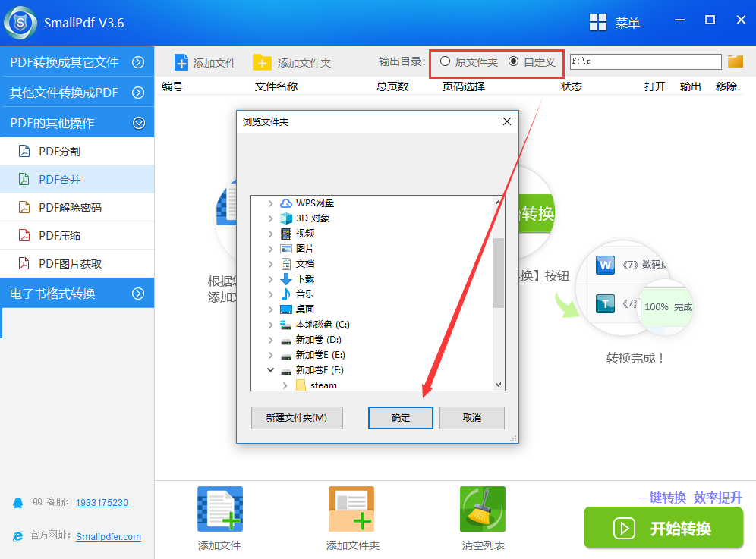Click the output path field showing F:\z

(645, 61)
